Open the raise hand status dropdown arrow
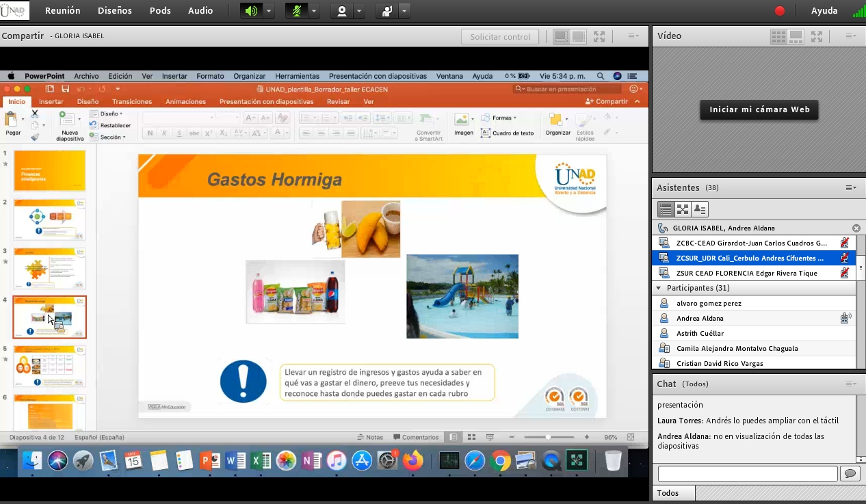Screen dimensions: 866x504 click(405, 11)
